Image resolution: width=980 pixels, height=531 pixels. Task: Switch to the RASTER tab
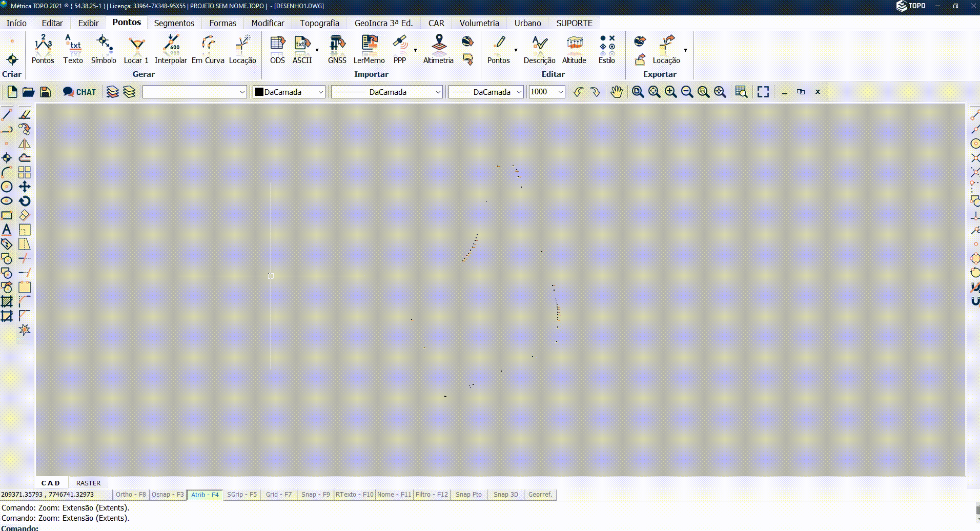coord(88,483)
